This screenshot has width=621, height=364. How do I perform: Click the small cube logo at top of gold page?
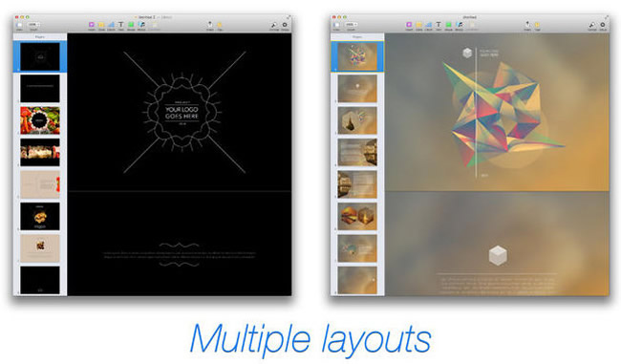tap(467, 53)
